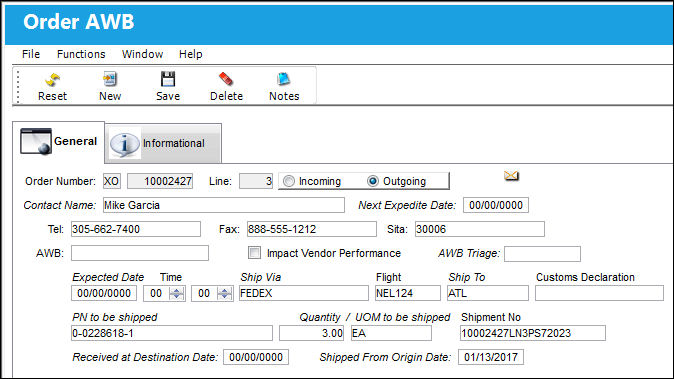Open the File menu

point(31,54)
